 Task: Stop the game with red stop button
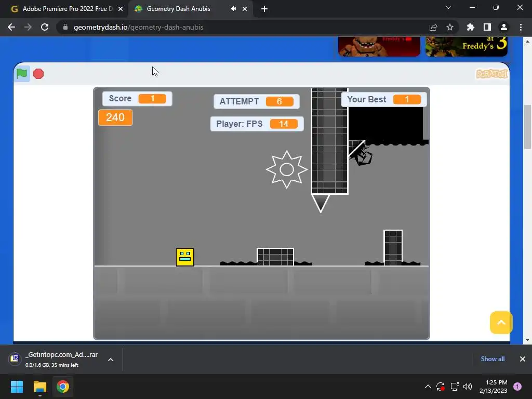(38, 74)
